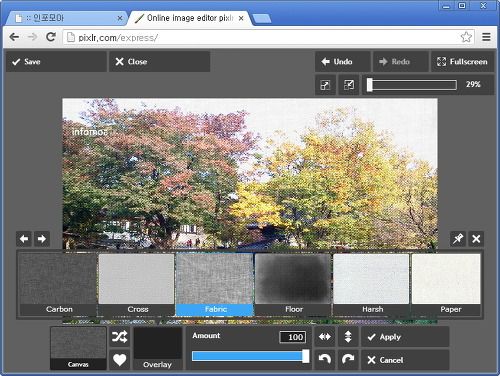This screenshot has height=376, width=500.
Task: Open the Canvas category tile
Action: 78,348
